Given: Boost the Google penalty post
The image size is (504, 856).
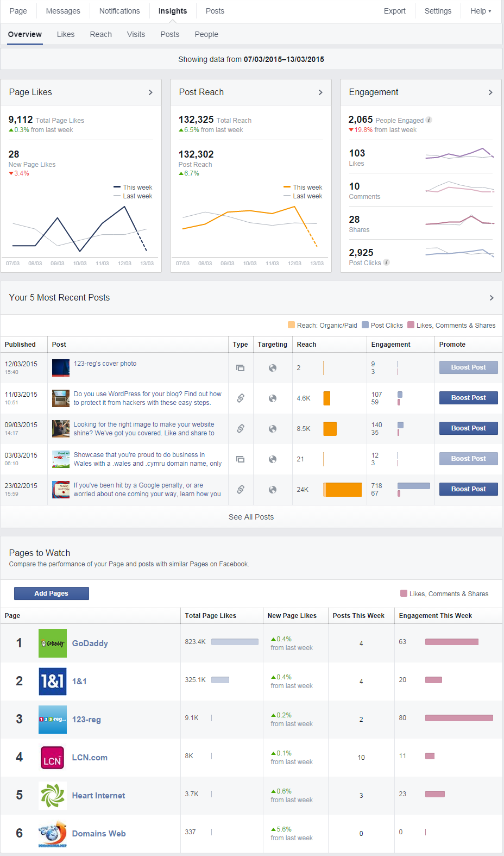Looking at the screenshot, I should [x=468, y=489].
